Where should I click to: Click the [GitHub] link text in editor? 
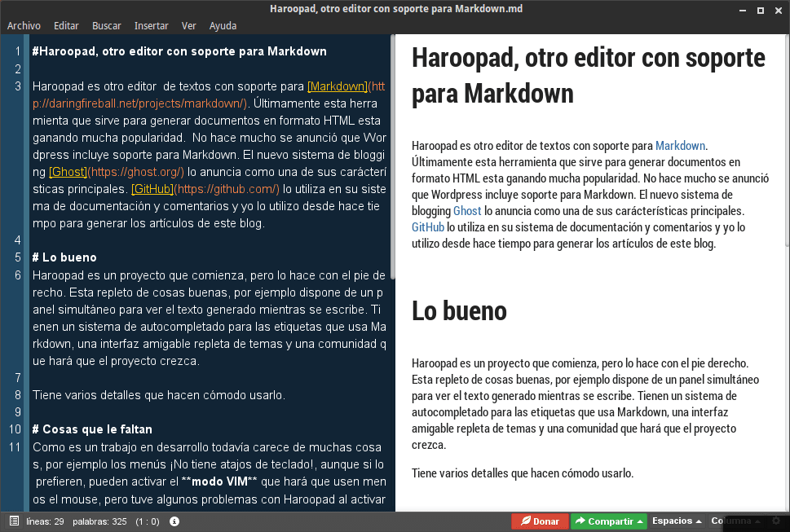click(x=152, y=189)
